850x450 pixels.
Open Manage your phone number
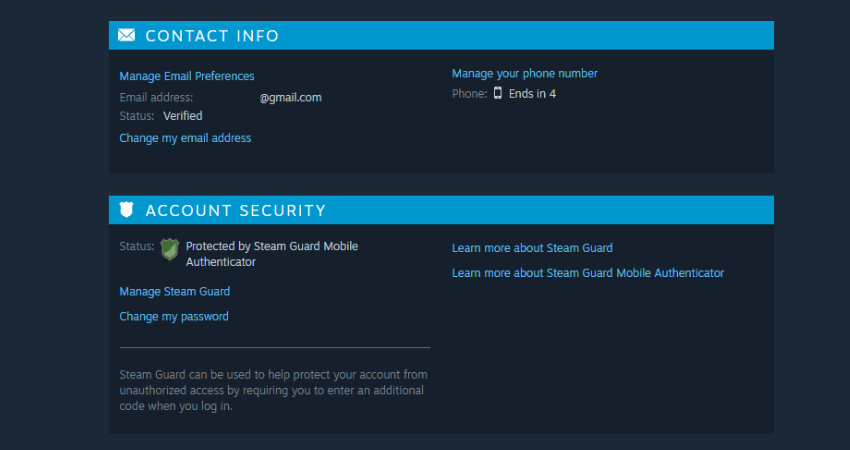(x=525, y=73)
